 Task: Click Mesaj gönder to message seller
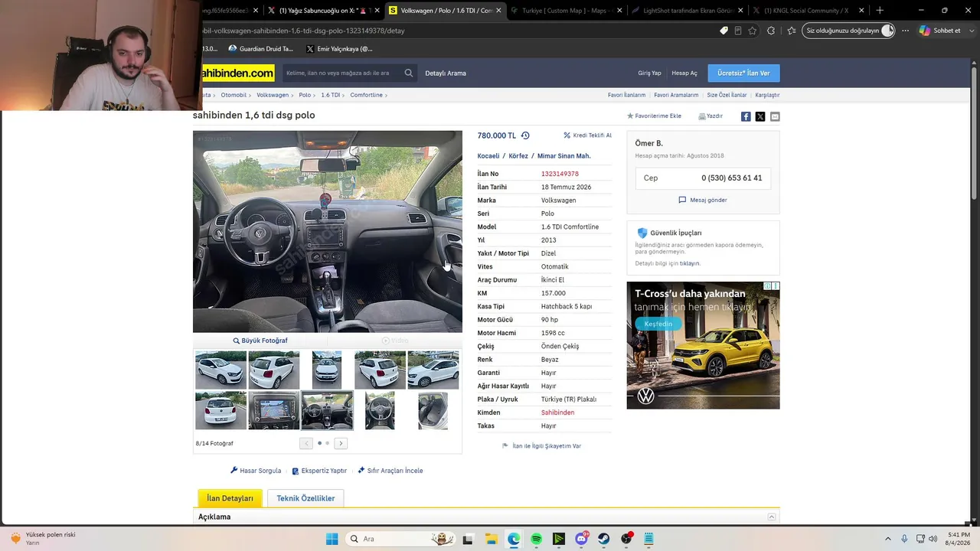(x=703, y=200)
